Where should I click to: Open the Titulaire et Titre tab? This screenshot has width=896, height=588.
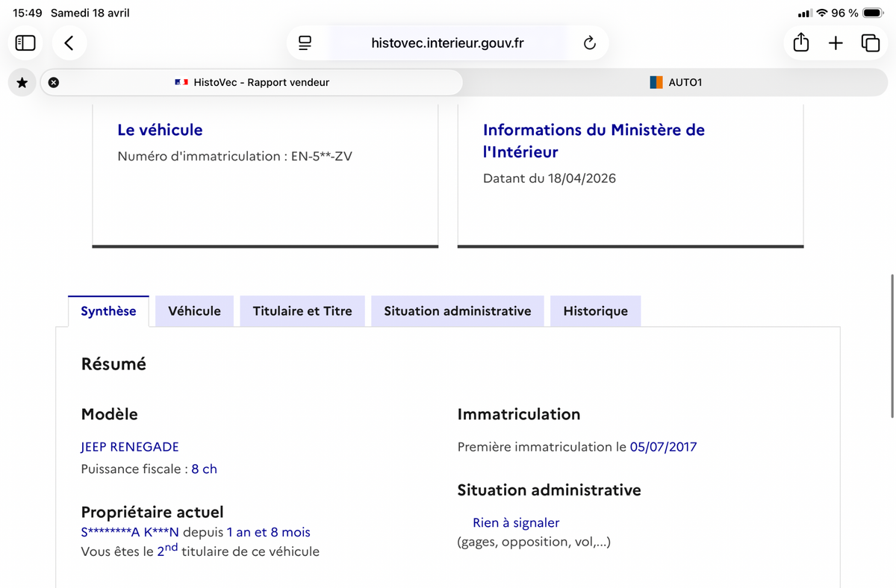coord(302,311)
